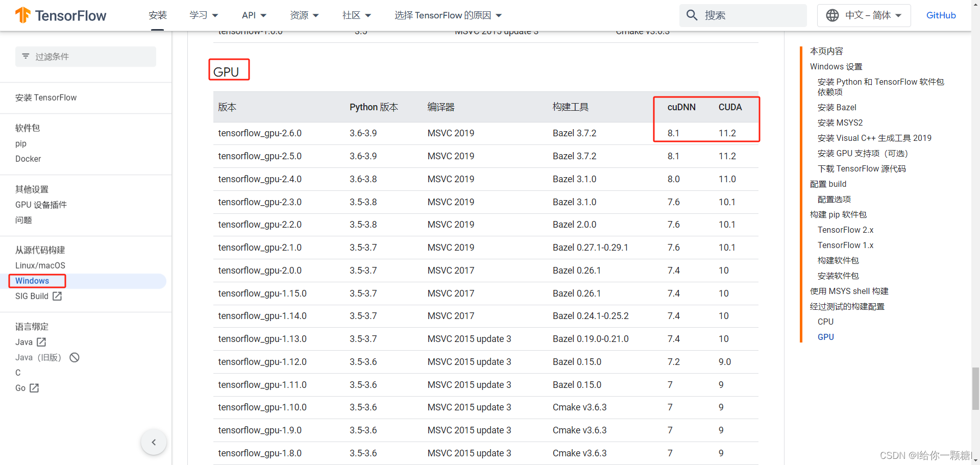Viewport: 980px width, 465px height.
Task: Click the deprecated icon by Java (旧版)
Action: point(75,357)
